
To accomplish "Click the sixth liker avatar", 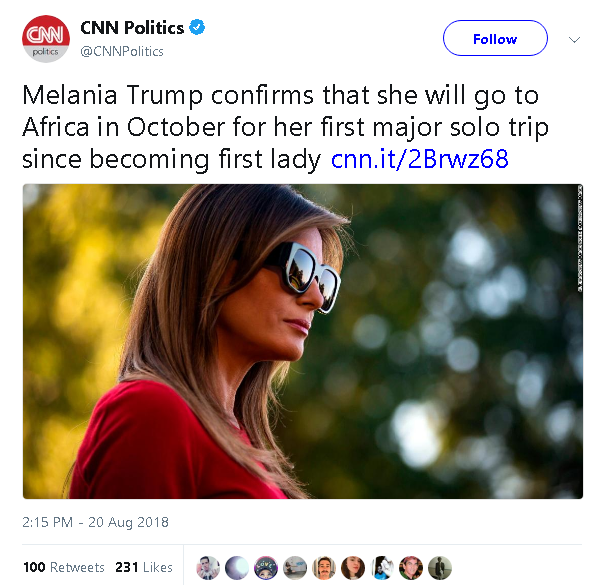I will coord(353,567).
